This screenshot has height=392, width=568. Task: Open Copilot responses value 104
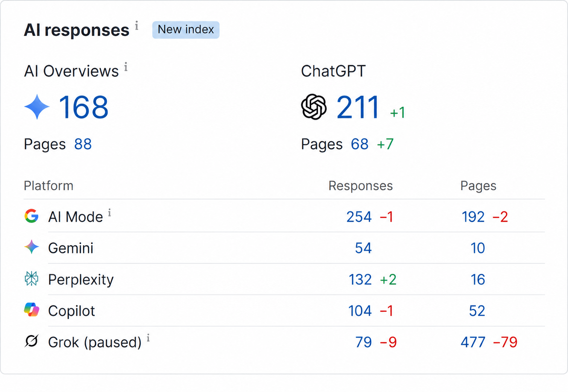point(360,311)
